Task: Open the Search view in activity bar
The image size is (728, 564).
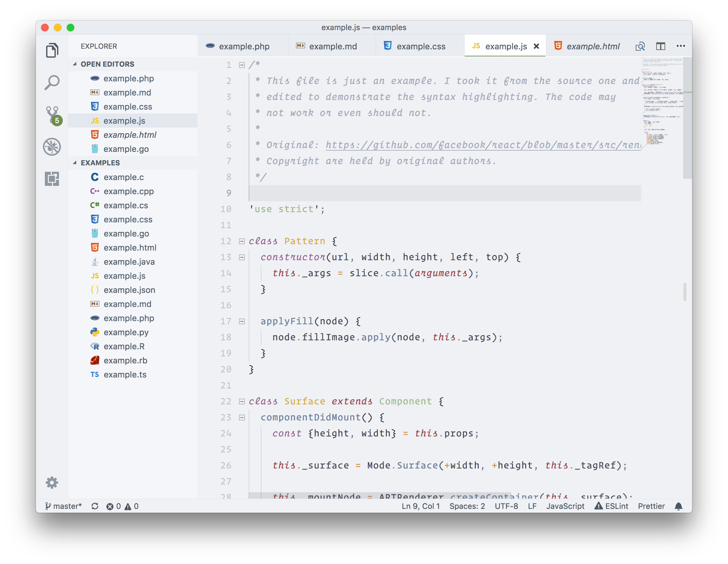Action: pos(52,82)
